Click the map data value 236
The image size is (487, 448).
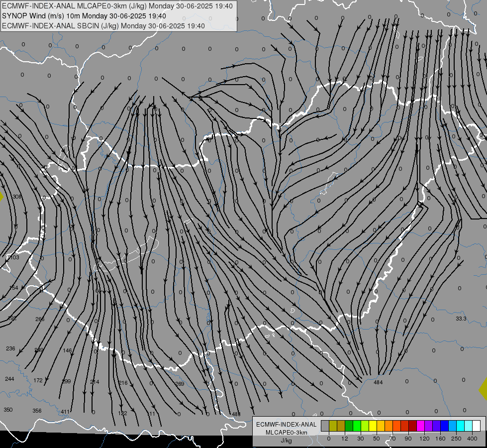[x=10, y=348]
